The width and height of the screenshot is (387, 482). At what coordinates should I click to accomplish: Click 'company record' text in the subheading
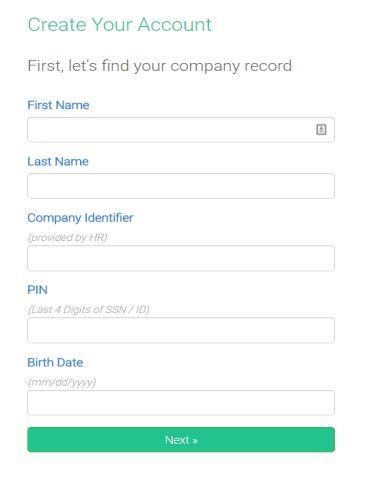click(231, 66)
